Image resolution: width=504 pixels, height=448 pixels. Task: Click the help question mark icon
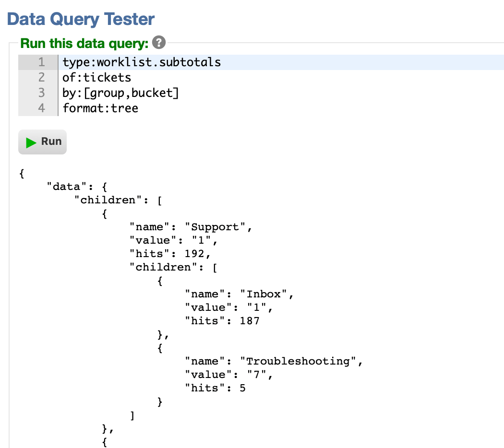[x=159, y=42]
